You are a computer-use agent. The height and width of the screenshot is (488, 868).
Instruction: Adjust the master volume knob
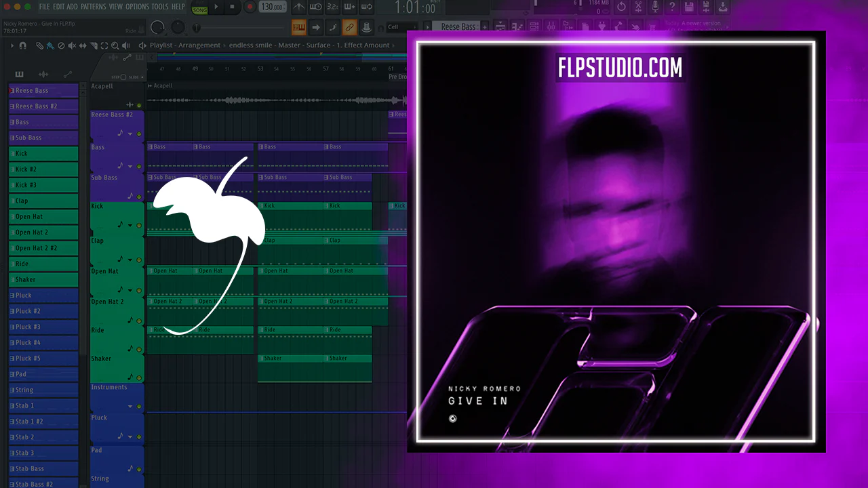(158, 28)
